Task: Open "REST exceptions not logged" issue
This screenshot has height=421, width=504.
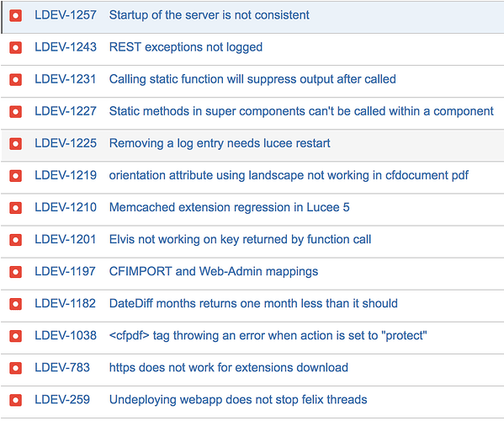Action: (x=186, y=47)
